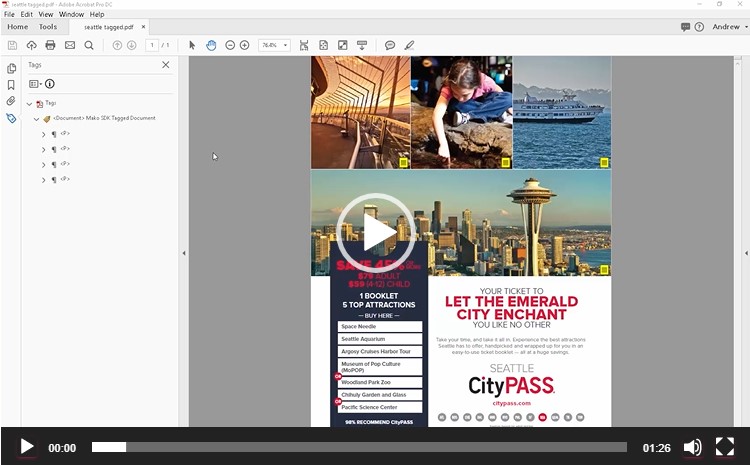Viewport: 750px width, 465px height.
Task: Send the file by email envelope icon
Action: (x=70, y=45)
